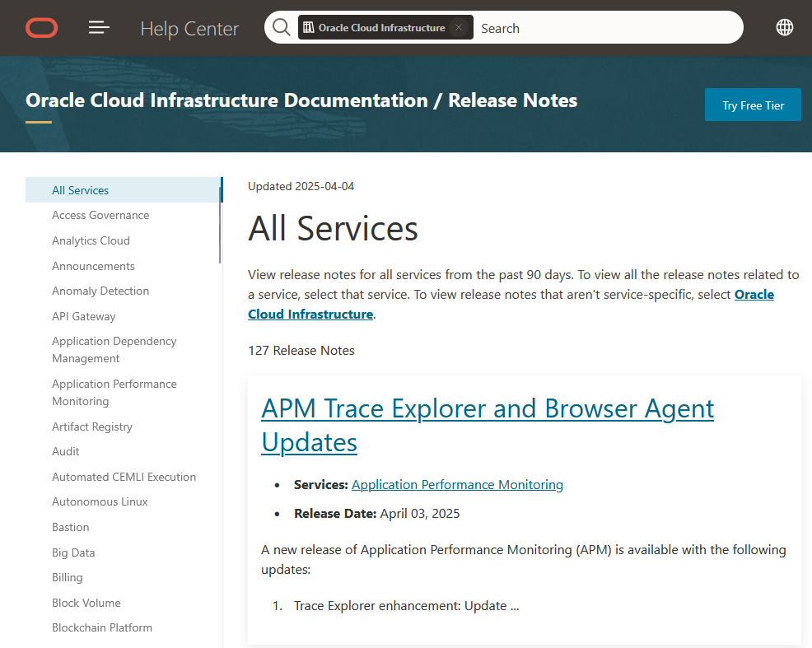Select Block Volume in sidebar
812x648 pixels.
coord(86,603)
